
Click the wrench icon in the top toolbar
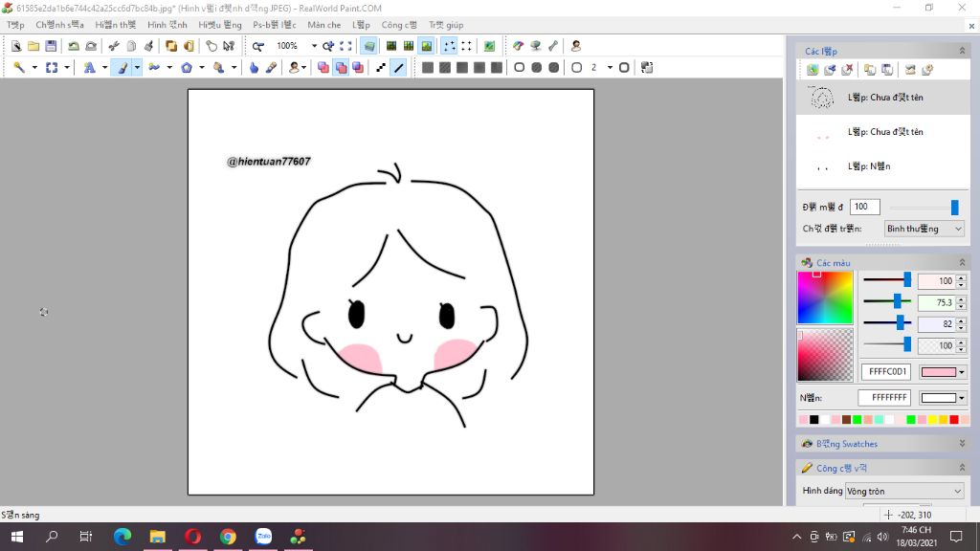coord(553,46)
